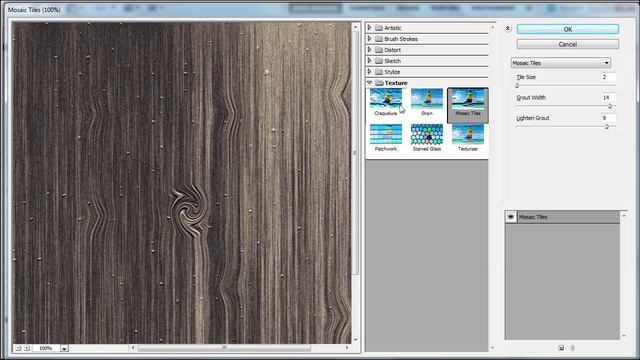Open the zoom level dropdown arrow
640x360 pixels.
point(64,349)
